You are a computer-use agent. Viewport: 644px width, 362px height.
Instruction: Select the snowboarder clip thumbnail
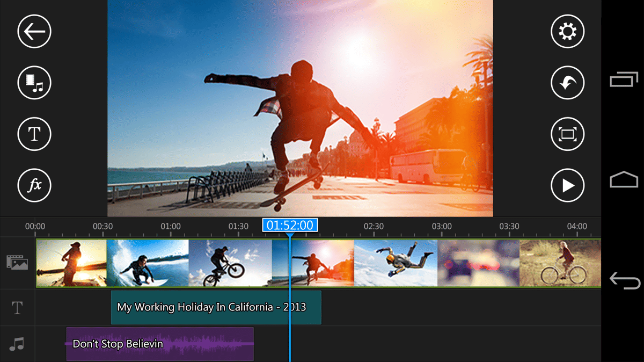coord(396,263)
